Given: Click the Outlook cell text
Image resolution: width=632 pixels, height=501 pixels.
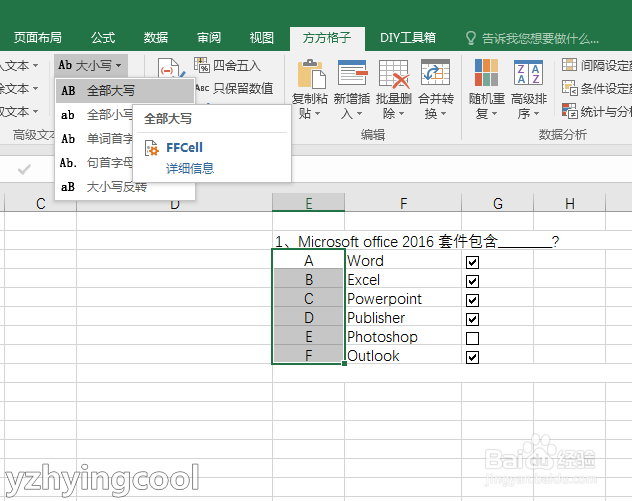Looking at the screenshot, I should point(373,355).
